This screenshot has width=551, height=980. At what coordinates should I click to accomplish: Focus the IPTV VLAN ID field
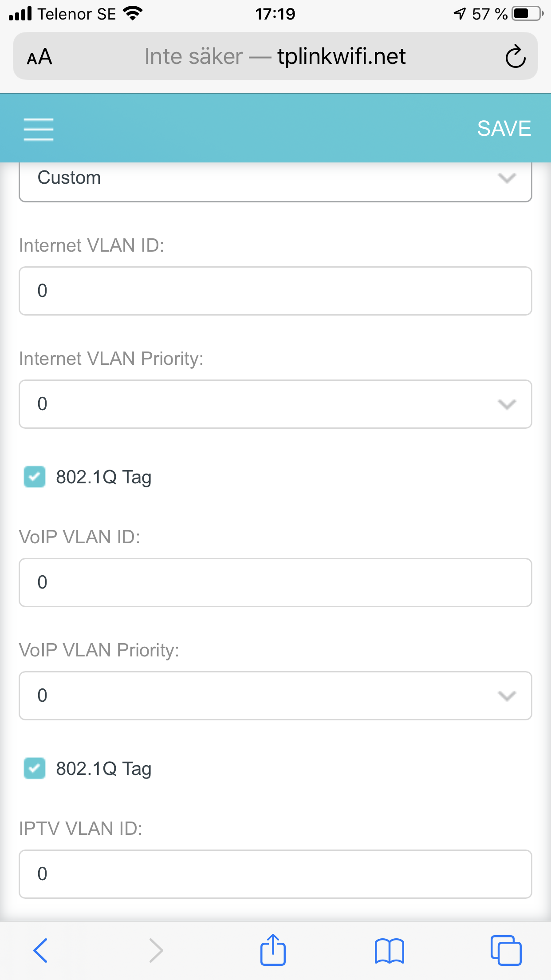click(x=275, y=874)
